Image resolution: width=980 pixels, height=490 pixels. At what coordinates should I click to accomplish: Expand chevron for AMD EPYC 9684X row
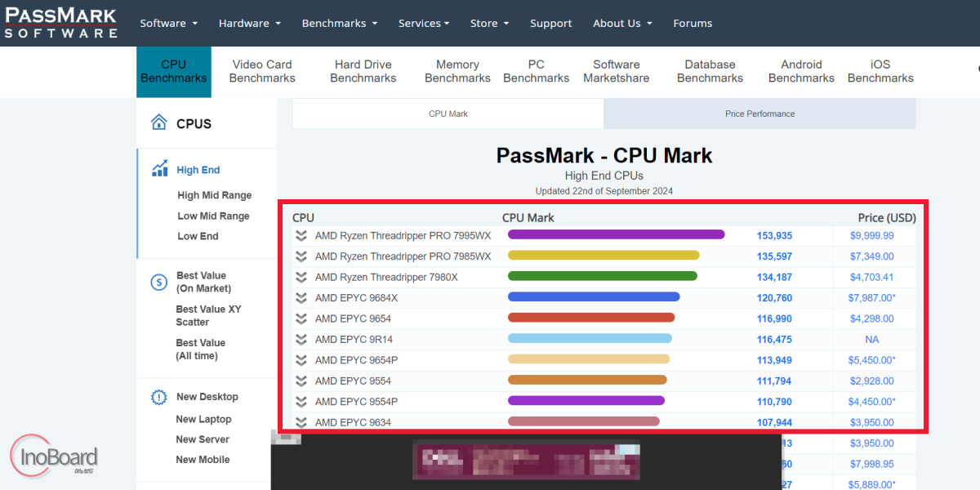pyautogui.click(x=301, y=298)
